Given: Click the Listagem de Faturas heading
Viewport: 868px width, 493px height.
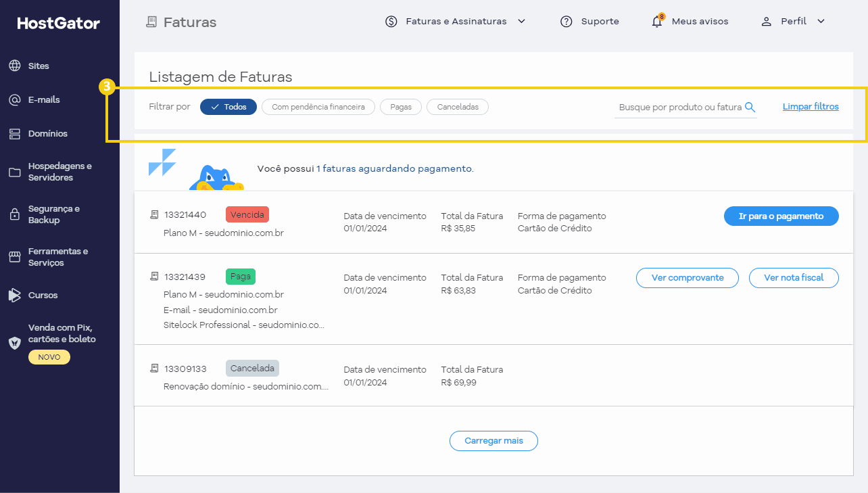Looking at the screenshot, I should click(220, 77).
